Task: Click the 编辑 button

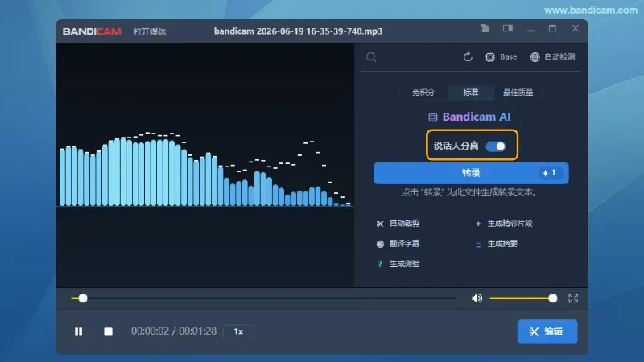Action: point(547,331)
